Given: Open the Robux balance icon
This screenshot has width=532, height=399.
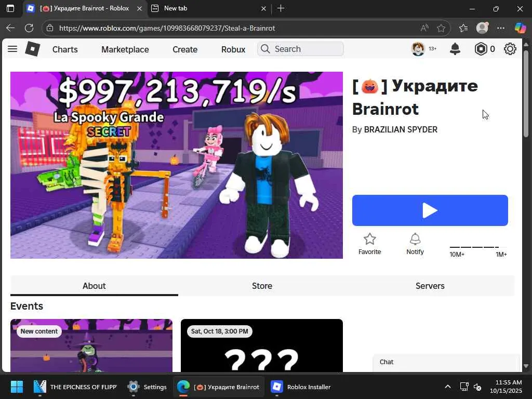Looking at the screenshot, I should [x=481, y=49].
